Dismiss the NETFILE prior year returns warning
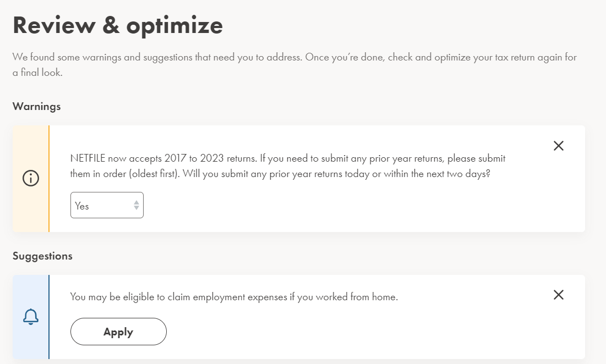Viewport: 606px width, 364px height. click(x=559, y=146)
